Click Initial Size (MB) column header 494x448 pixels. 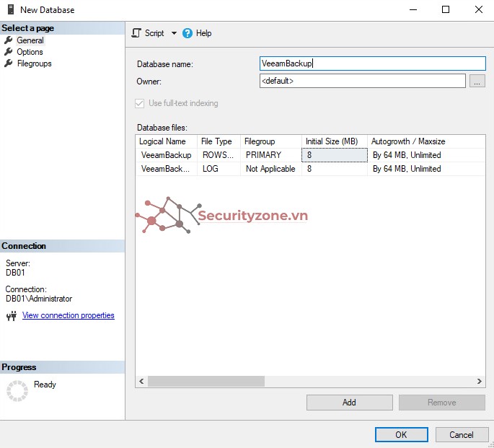pyautogui.click(x=335, y=141)
